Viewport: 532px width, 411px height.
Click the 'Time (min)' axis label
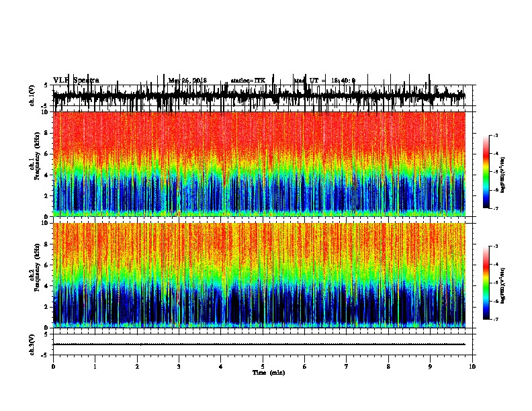tap(269, 373)
